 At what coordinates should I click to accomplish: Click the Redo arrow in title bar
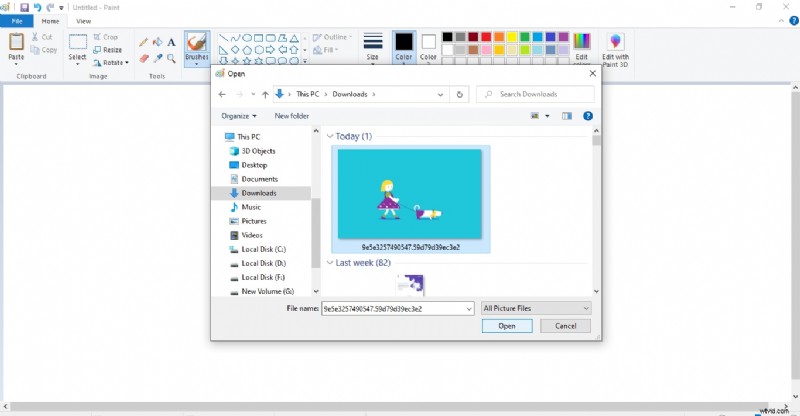(x=50, y=7)
